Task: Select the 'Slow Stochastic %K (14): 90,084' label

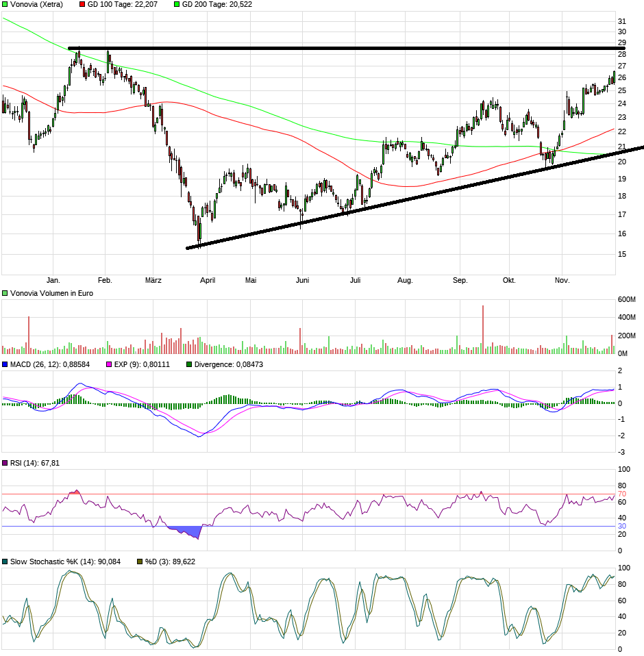Action: click(65, 562)
